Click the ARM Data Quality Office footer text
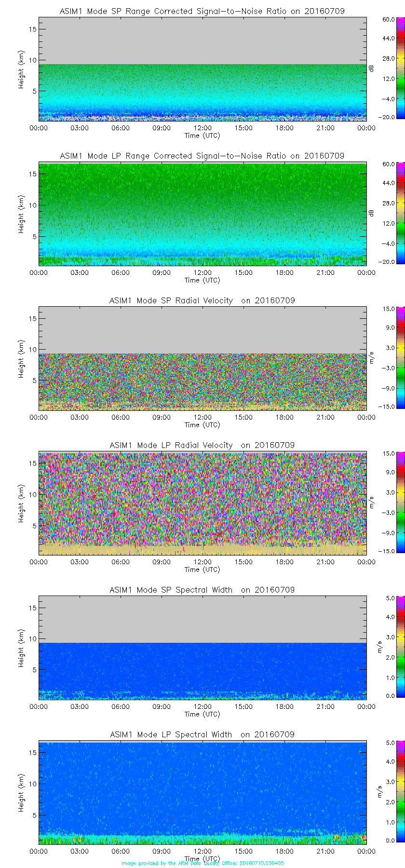405x868 pixels. point(202,863)
